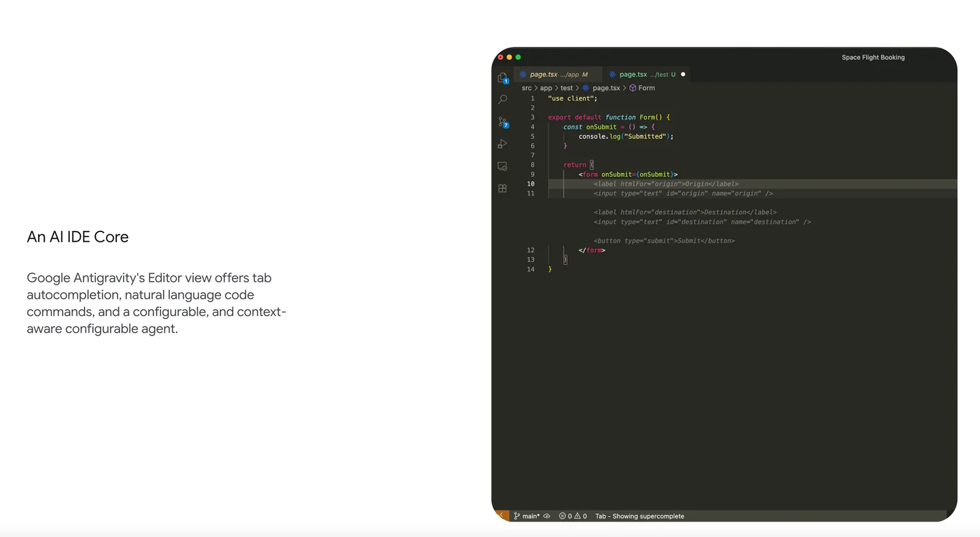Click the cloud publish icon in status bar
This screenshot has height=537, width=980.
click(547, 516)
